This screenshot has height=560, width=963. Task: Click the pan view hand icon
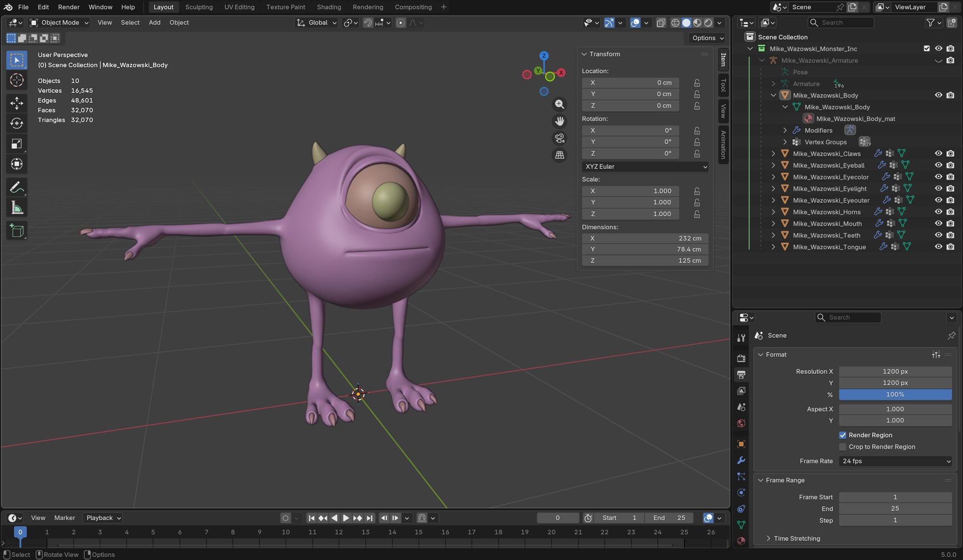click(559, 121)
